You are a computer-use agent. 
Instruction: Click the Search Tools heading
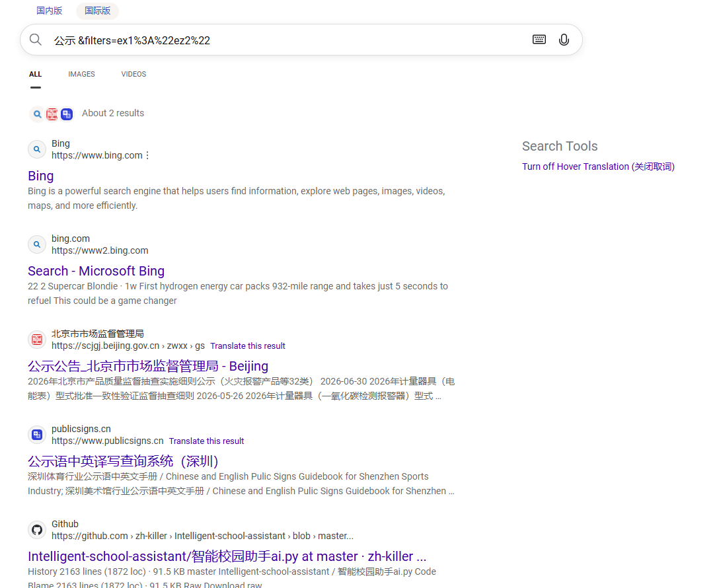[560, 146]
